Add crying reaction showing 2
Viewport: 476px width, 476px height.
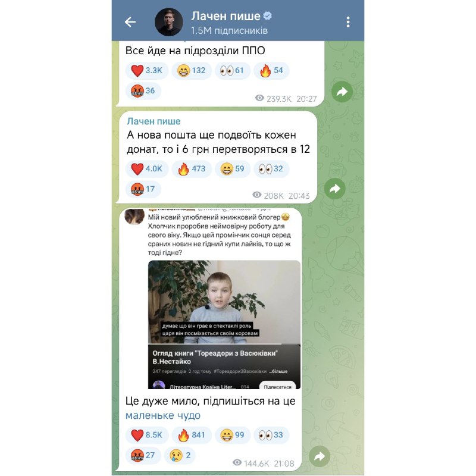180,455
